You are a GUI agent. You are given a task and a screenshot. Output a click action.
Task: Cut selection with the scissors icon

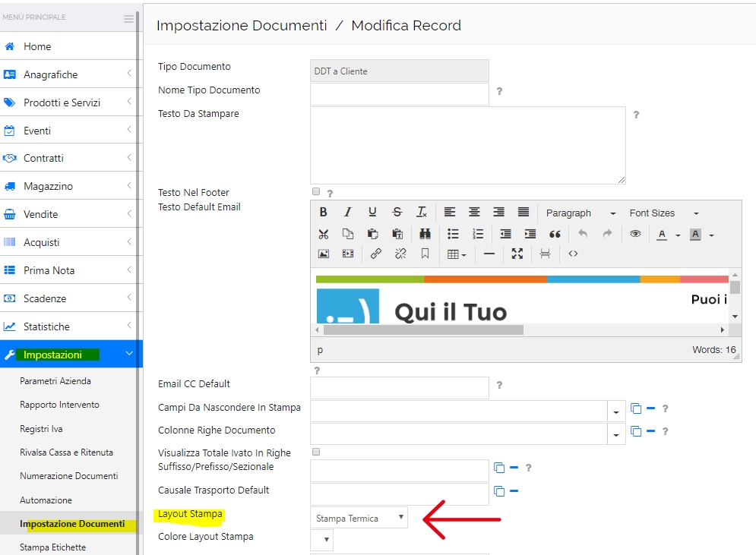coord(323,234)
